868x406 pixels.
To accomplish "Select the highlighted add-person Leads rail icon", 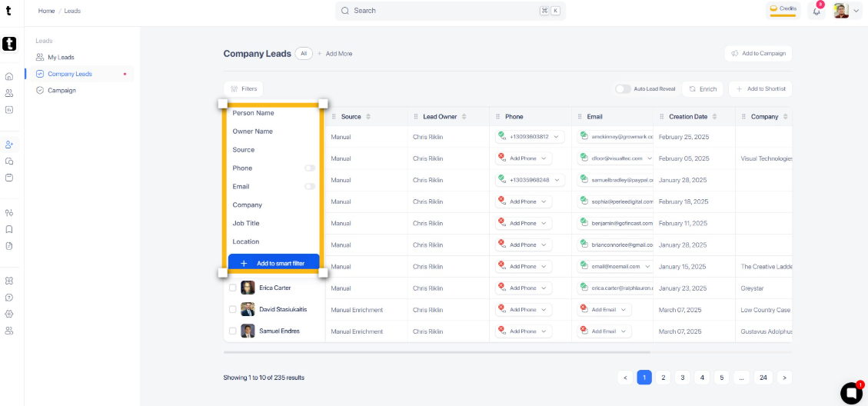I will tap(9, 145).
